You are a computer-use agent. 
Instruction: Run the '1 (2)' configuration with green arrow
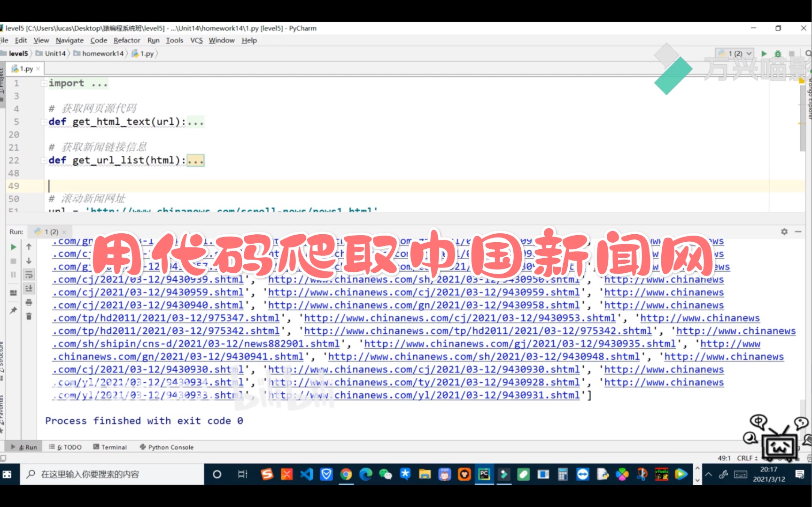[764, 54]
